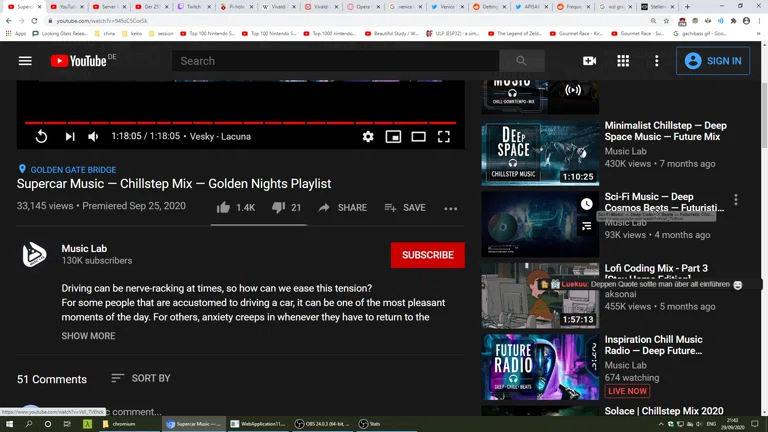The image size is (768, 432).
Task: Bookmark page with star icon
Action: (666, 21)
